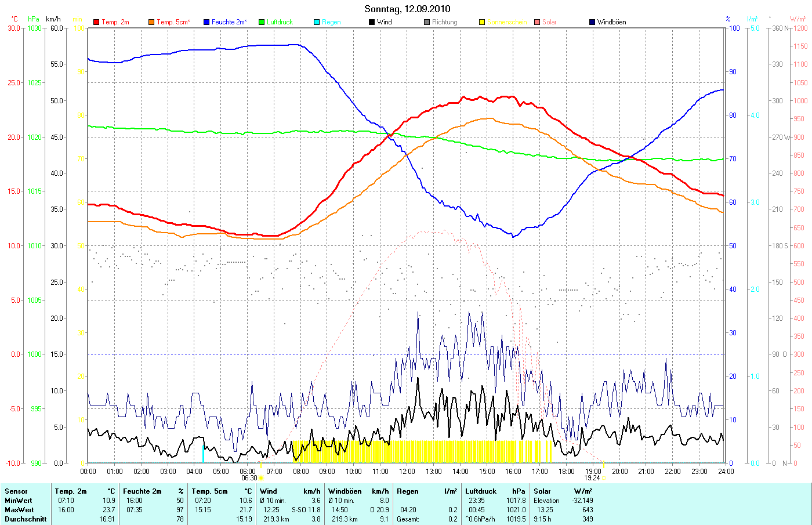Image resolution: width=812 pixels, height=525 pixels.
Task: Click the MaxWert row label
Action: click(19, 510)
